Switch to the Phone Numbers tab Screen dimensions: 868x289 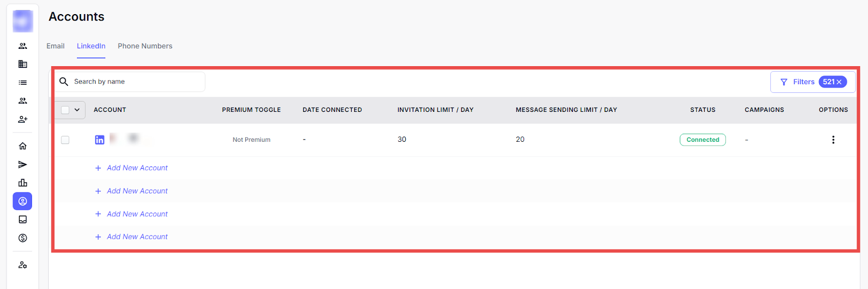[145, 46]
